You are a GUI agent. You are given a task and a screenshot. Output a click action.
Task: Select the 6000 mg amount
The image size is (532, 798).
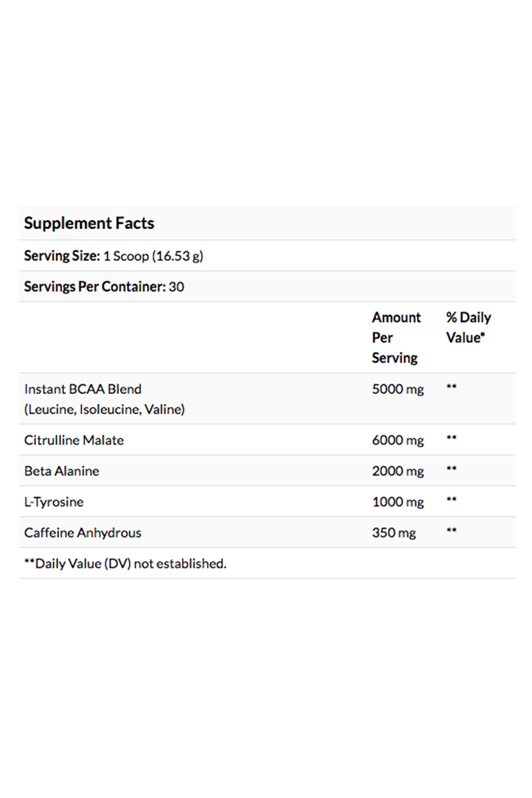(x=398, y=440)
